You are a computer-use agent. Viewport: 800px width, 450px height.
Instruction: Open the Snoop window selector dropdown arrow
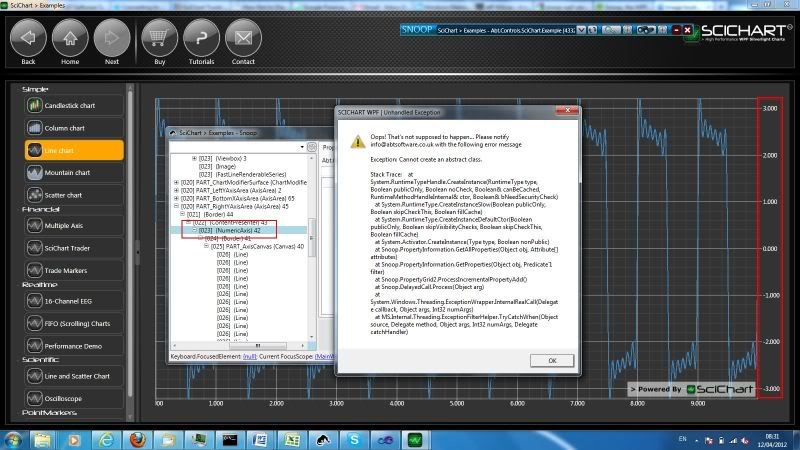tap(581, 30)
